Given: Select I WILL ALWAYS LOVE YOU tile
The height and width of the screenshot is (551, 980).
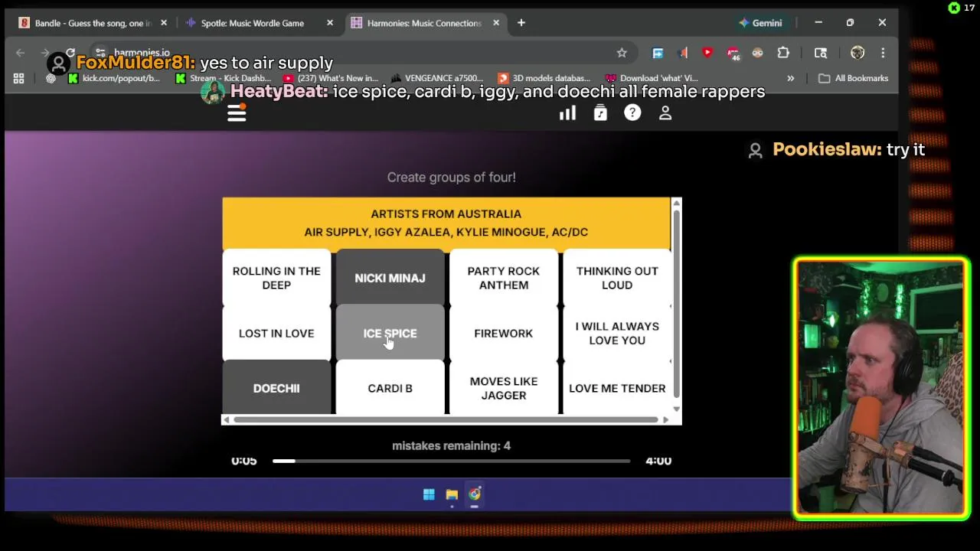Looking at the screenshot, I should 616,333.
